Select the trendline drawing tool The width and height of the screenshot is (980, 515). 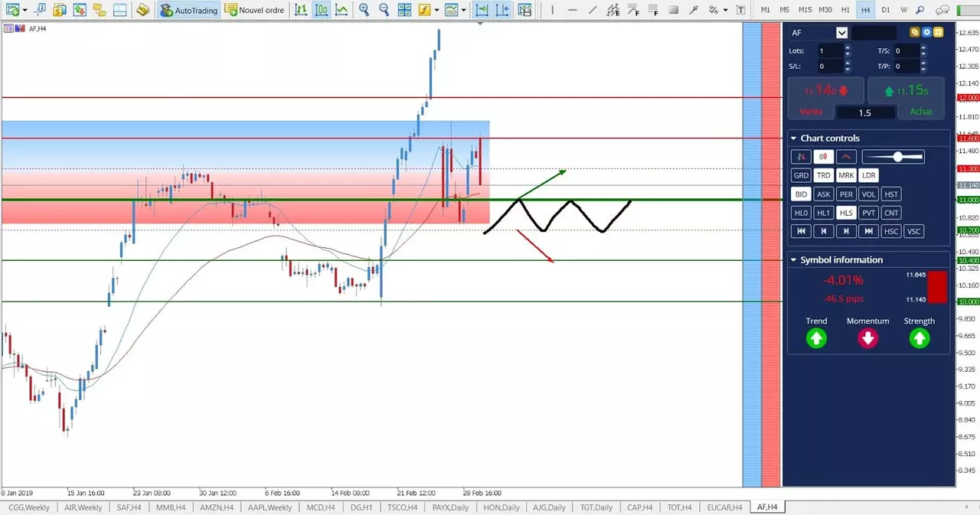pyautogui.click(x=593, y=10)
